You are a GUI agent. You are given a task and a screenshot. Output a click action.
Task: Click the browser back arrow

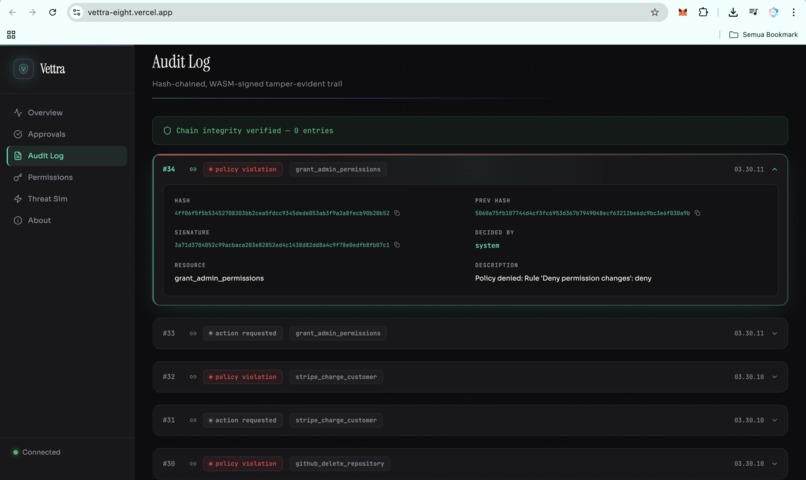click(x=12, y=12)
